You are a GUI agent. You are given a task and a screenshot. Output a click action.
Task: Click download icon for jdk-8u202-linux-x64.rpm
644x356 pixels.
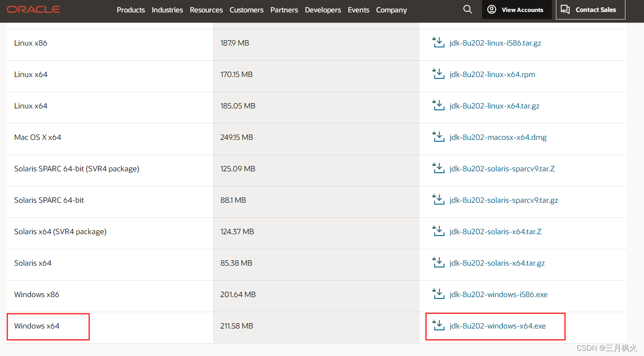[x=438, y=74]
